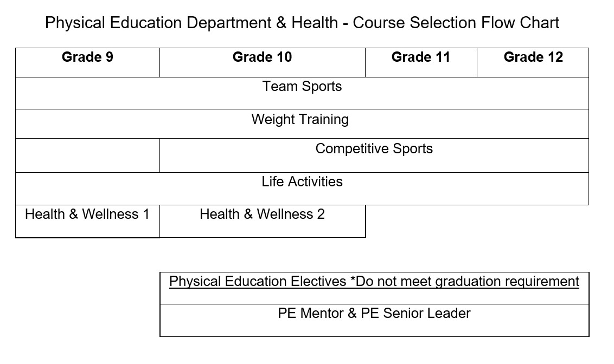
Task: Select the Health & Wellness 2 cell
Action: pos(262,214)
